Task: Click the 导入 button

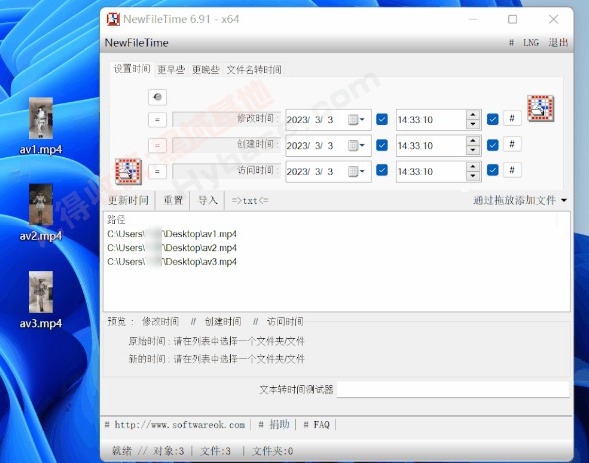Action: 208,200
